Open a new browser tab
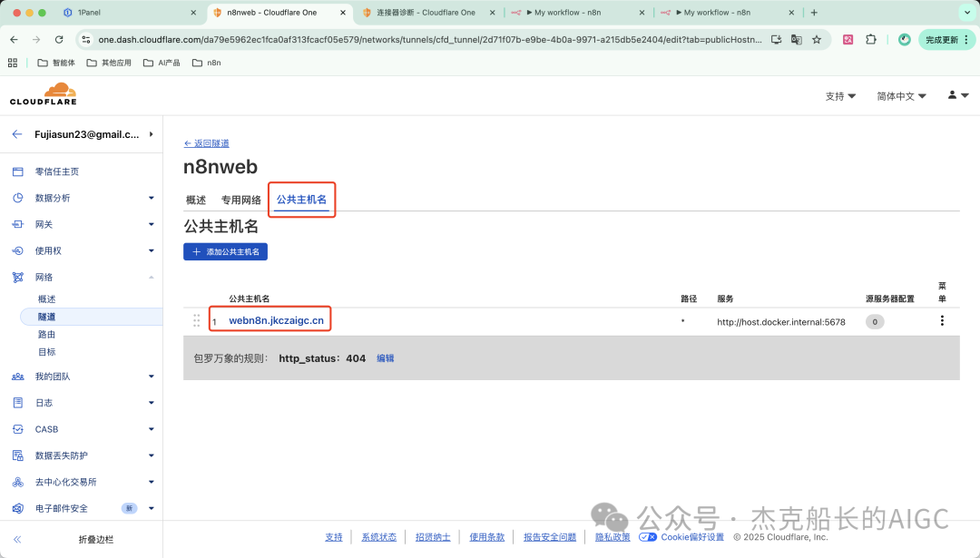Screen dimensions: 980x558 (x=814, y=13)
